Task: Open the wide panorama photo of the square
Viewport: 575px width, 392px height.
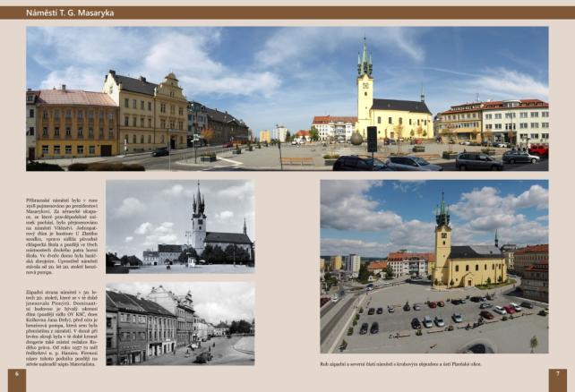Action: click(287, 98)
